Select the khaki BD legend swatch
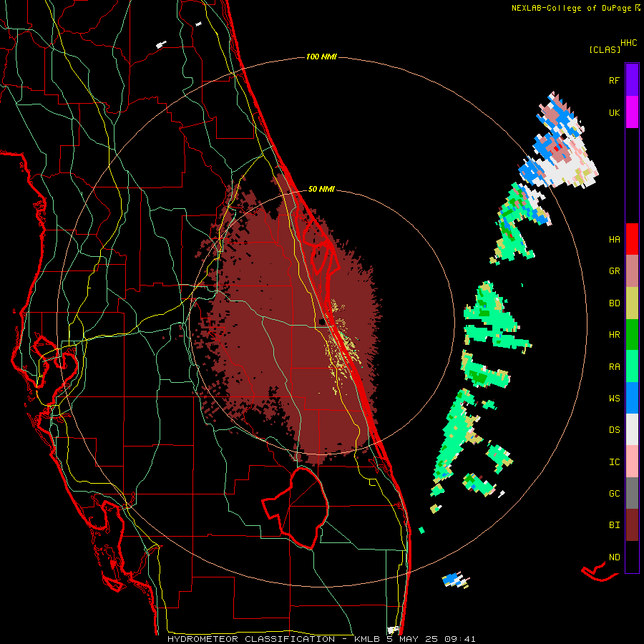The image size is (644, 644). (x=632, y=303)
